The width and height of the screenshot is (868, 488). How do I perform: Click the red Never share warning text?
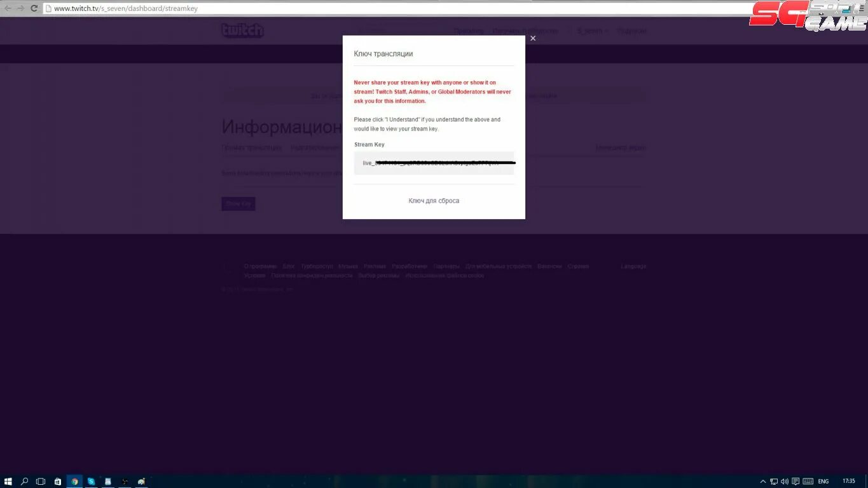click(432, 91)
